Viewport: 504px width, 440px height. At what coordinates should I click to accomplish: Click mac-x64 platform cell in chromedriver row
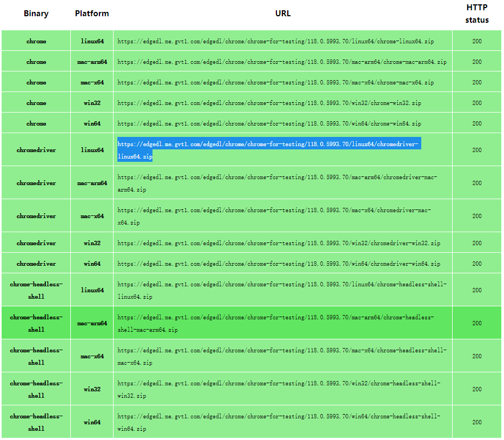click(92, 216)
